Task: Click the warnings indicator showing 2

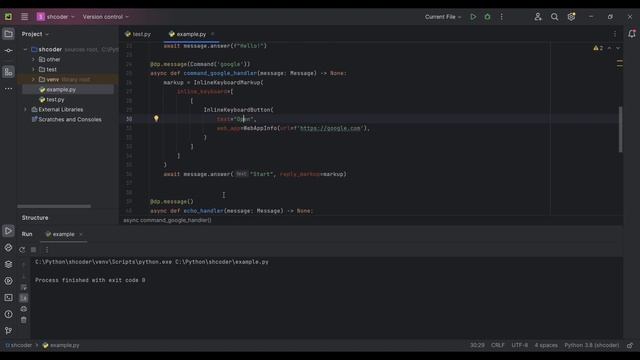Action: (598, 48)
